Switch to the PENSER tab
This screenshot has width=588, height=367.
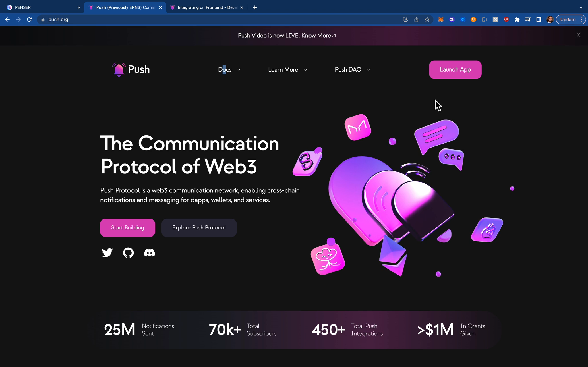click(x=42, y=7)
